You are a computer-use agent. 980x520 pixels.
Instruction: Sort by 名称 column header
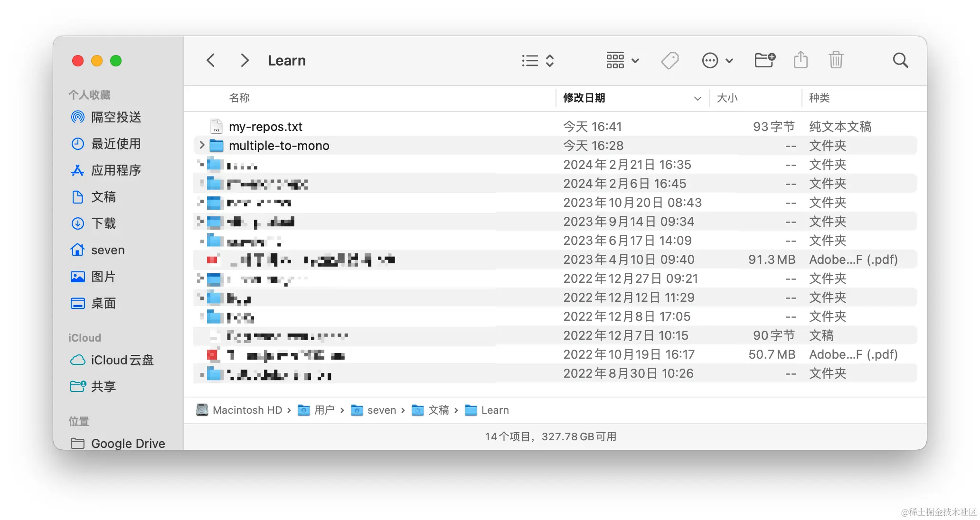239,98
